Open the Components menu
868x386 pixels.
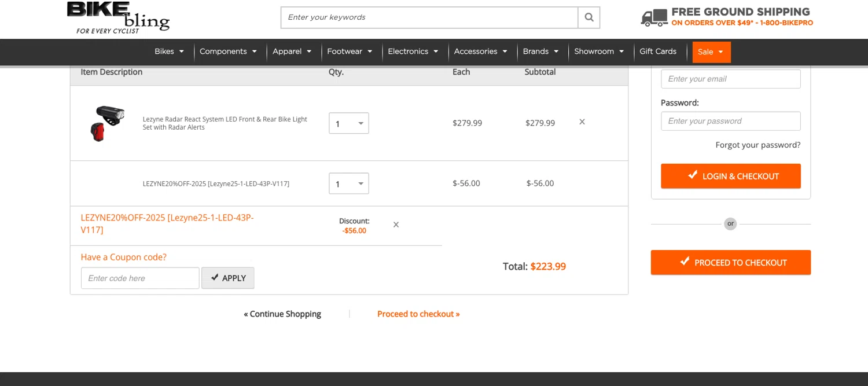click(228, 52)
